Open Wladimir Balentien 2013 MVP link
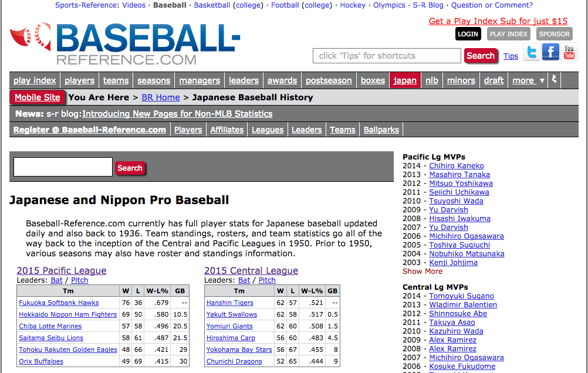 coord(463,305)
